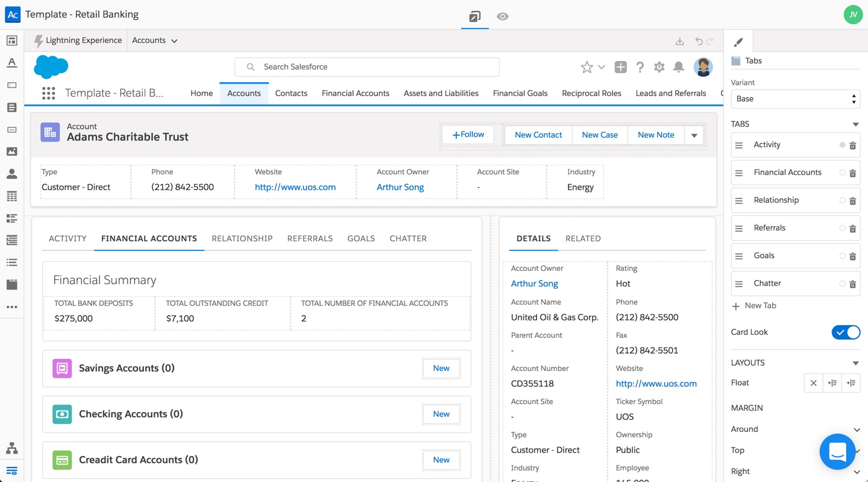The width and height of the screenshot is (868, 482).
Task: Delete the Chatter tab using trash icon
Action: [852, 284]
